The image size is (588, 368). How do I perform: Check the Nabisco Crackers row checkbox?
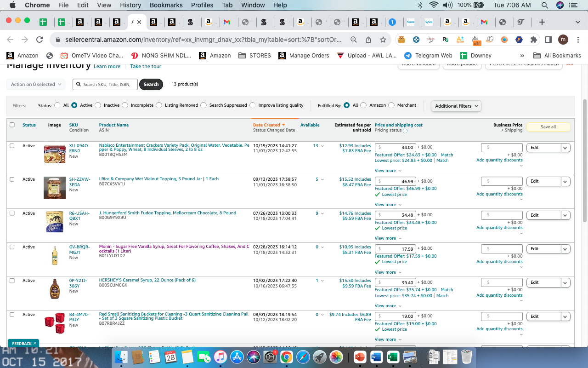(x=12, y=145)
